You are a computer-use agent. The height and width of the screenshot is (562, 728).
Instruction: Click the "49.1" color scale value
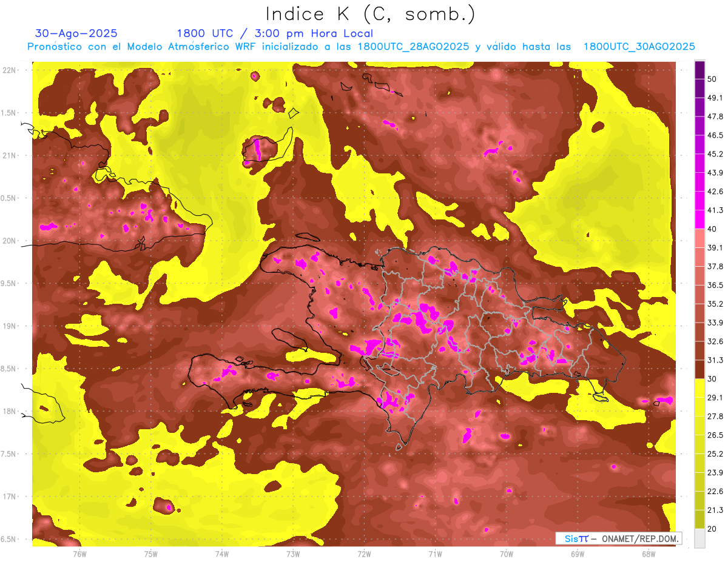coord(715,98)
